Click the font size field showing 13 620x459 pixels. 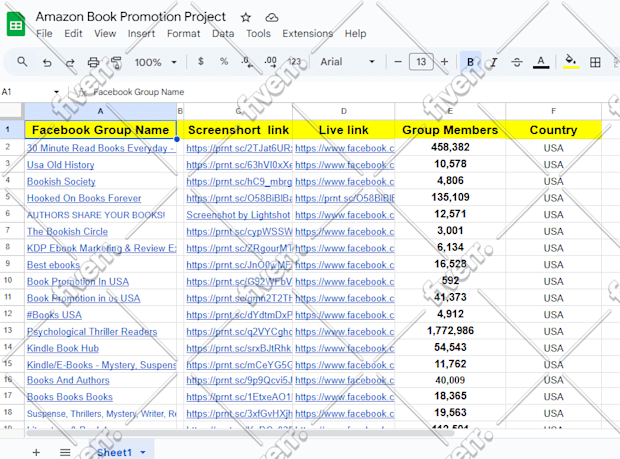(x=421, y=62)
